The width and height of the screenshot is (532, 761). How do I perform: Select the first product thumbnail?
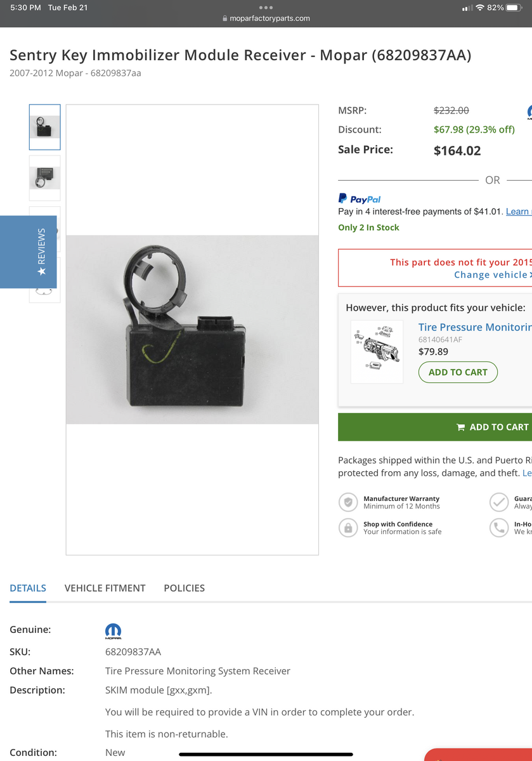click(x=45, y=127)
